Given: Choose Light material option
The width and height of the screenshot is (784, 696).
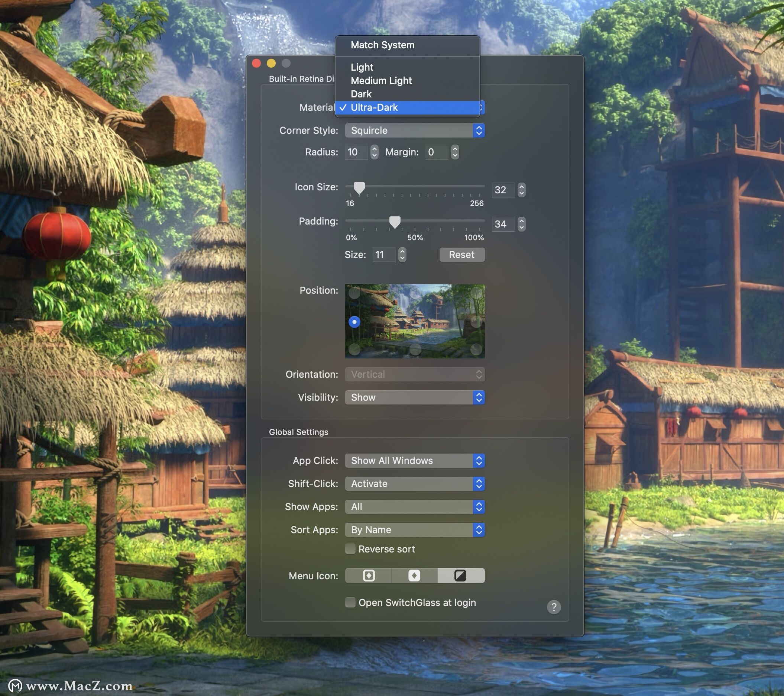Looking at the screenshot, I should click(407, 67).
